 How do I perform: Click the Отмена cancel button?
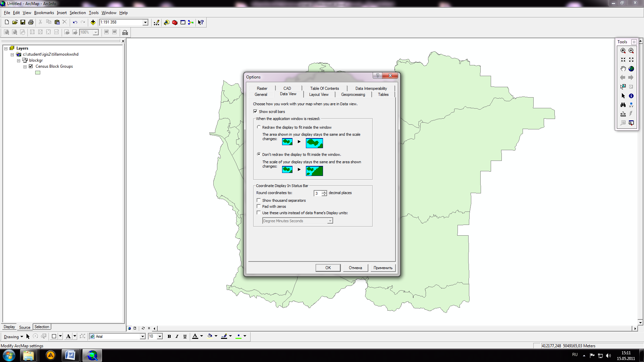click(x=355, y=268)
